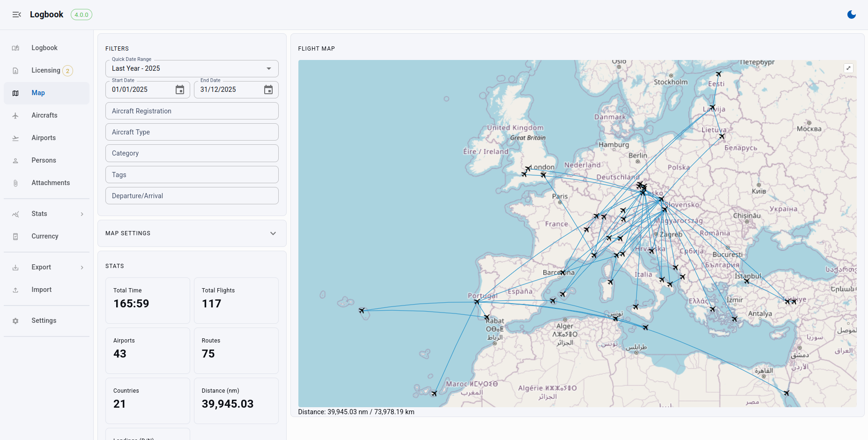Click the Map icon in sidebar

(15, 93)
